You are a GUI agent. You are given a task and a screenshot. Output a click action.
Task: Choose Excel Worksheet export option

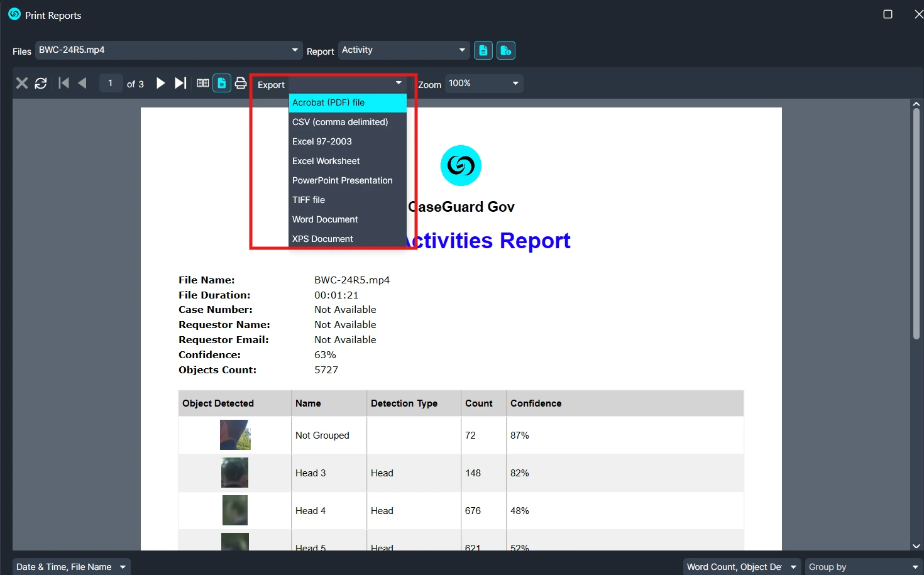coord(348,161)
